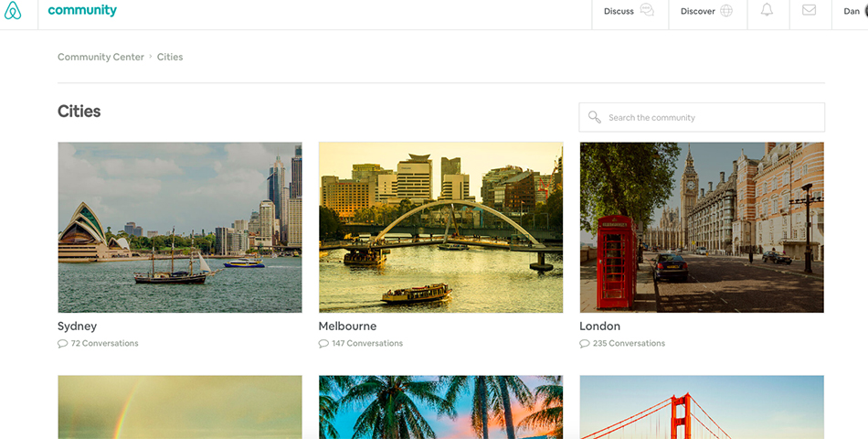868x439 pixels.
Task: Click the Cities breadcrumb
Action: point(170,57)
